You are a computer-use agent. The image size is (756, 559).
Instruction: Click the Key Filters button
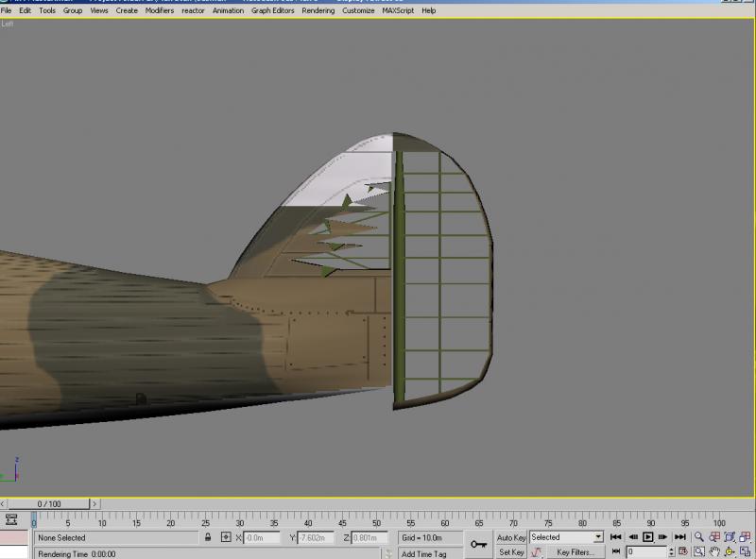pyautogui.click(x=575, y=552)
